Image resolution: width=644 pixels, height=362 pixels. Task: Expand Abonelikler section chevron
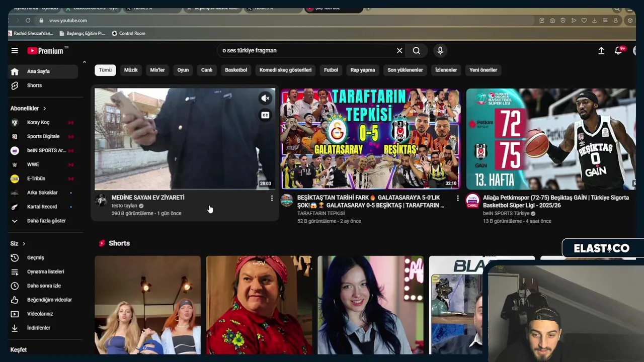tap(44, 109)
